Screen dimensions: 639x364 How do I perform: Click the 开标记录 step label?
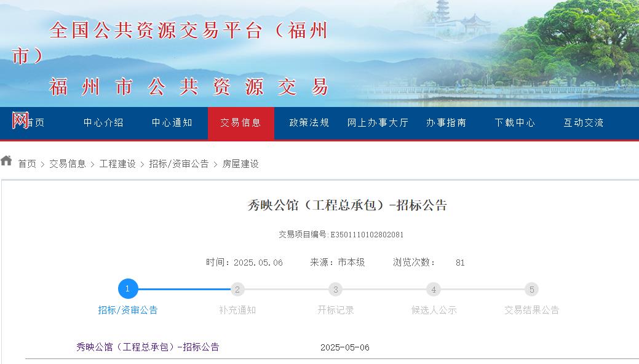tap(336, 310)
